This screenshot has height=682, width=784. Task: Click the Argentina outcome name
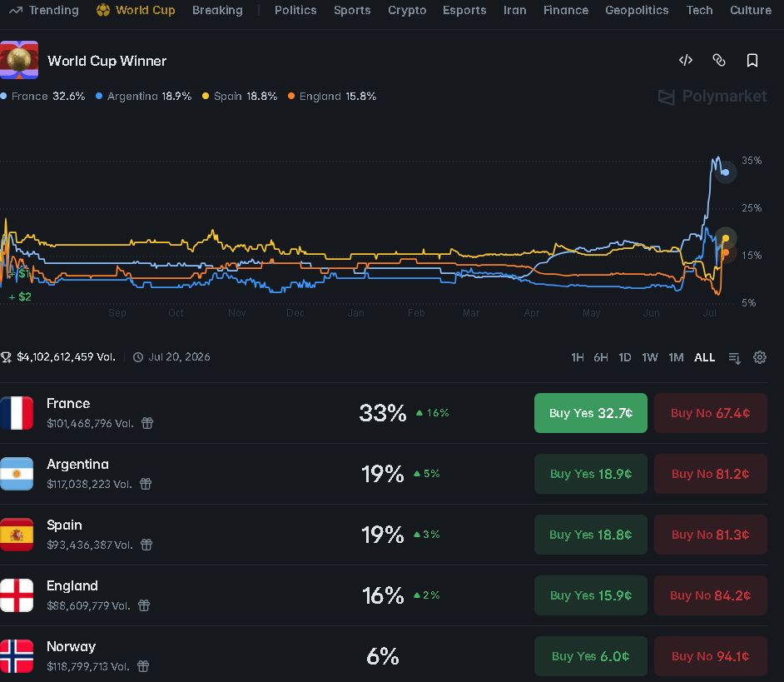[x=77, y=465]
